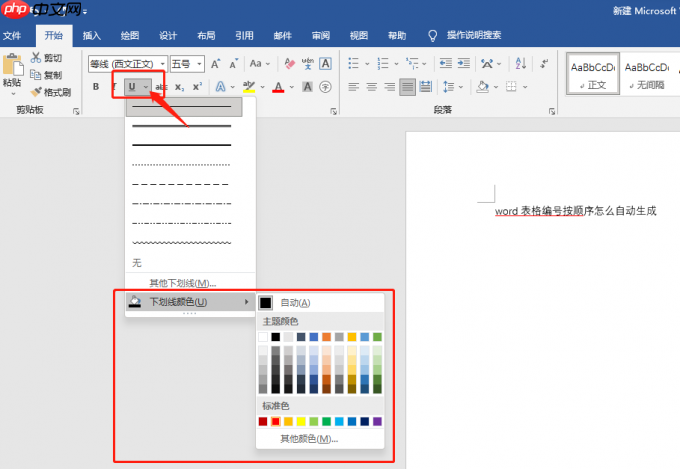The width and height of the screenshot is (680, 469).
Task: Select the wavy underline style
Action: (x=182, y=243)
